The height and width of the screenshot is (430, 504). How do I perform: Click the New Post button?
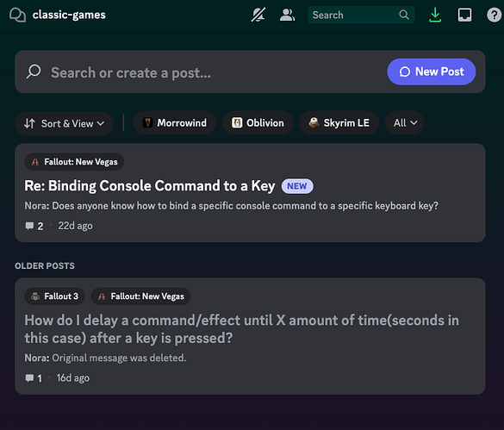(x=432, y=72)
